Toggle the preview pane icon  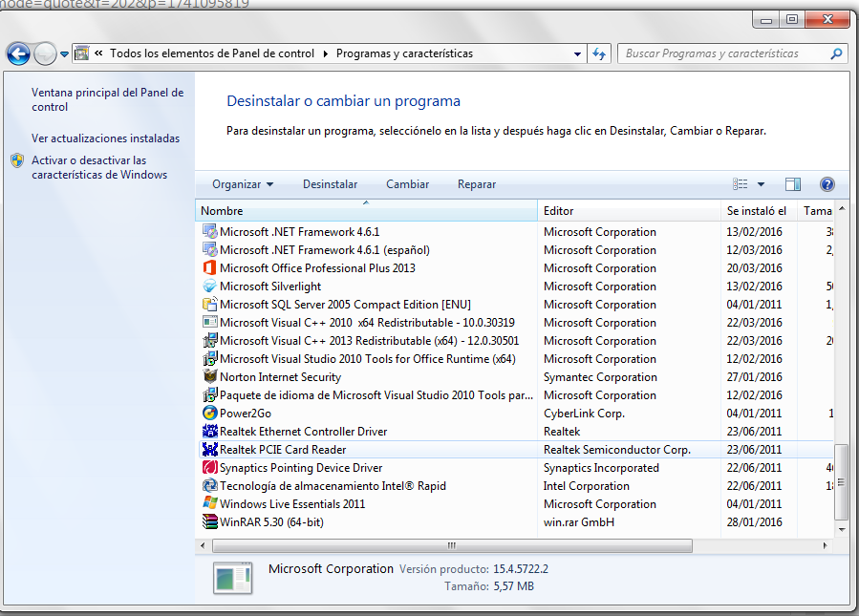point(792,184)
